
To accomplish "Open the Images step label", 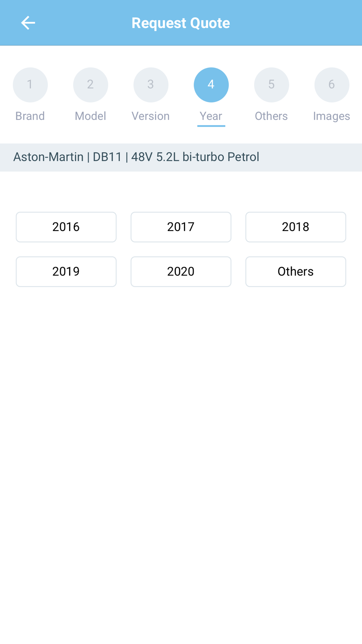I will (x=332, y=116).
